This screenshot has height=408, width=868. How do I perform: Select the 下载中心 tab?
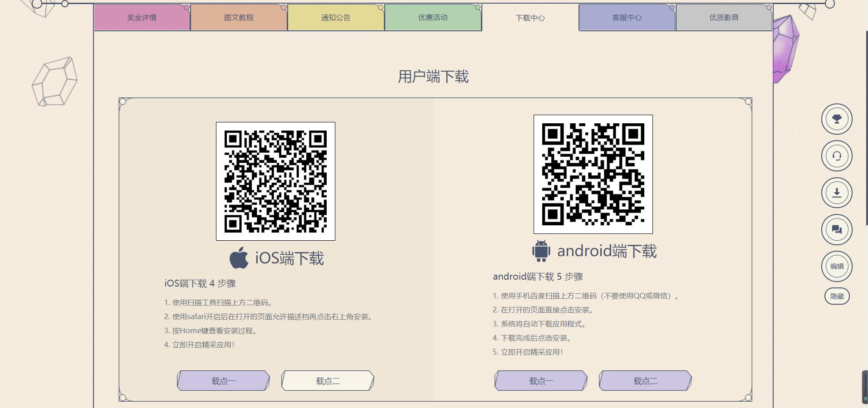coord(530,18)
